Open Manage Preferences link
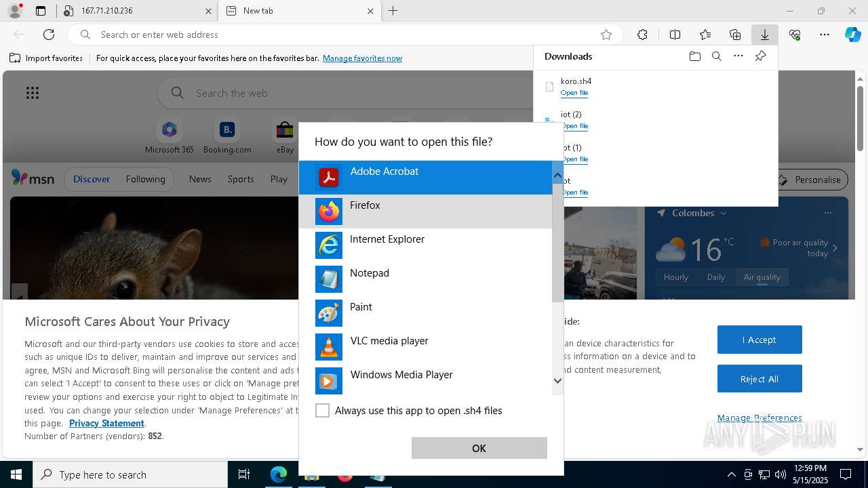The width and height of the screenshot is (868, 488). click(x=759, y=418)
